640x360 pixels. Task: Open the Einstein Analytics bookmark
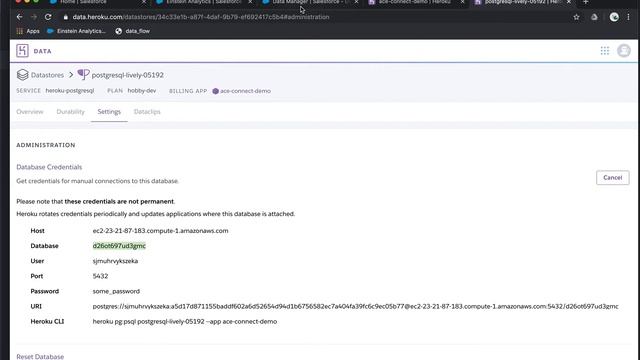76,31
